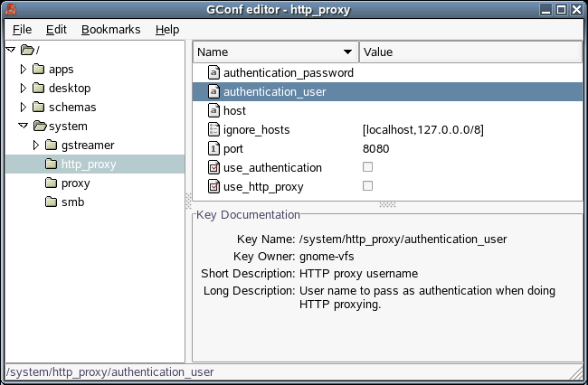The width and height of the screenshot is (588, 385).
Task: Select the desktop folder in tree
Action: click(69, 88)
